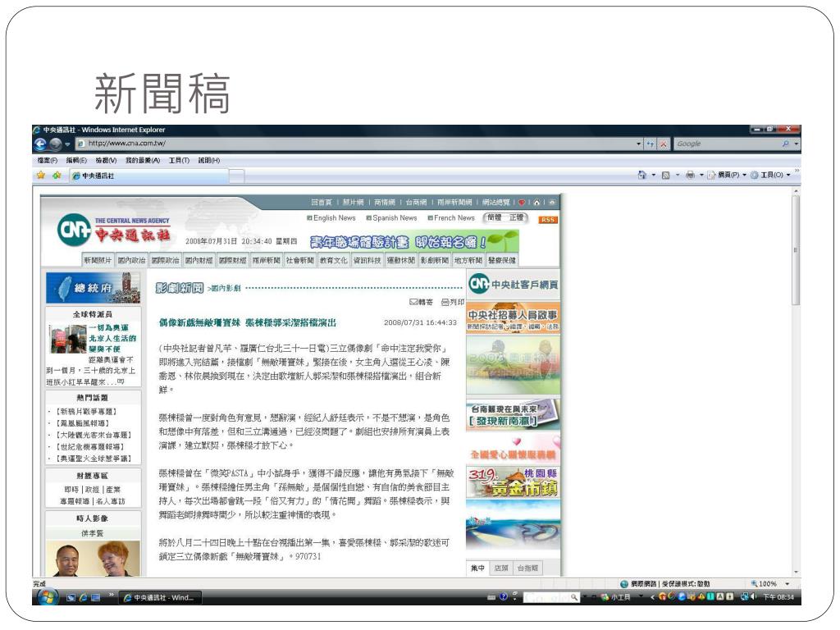Click the house icon in CNA top bar
Screen dimensions: 840x630
coord(536,203)
